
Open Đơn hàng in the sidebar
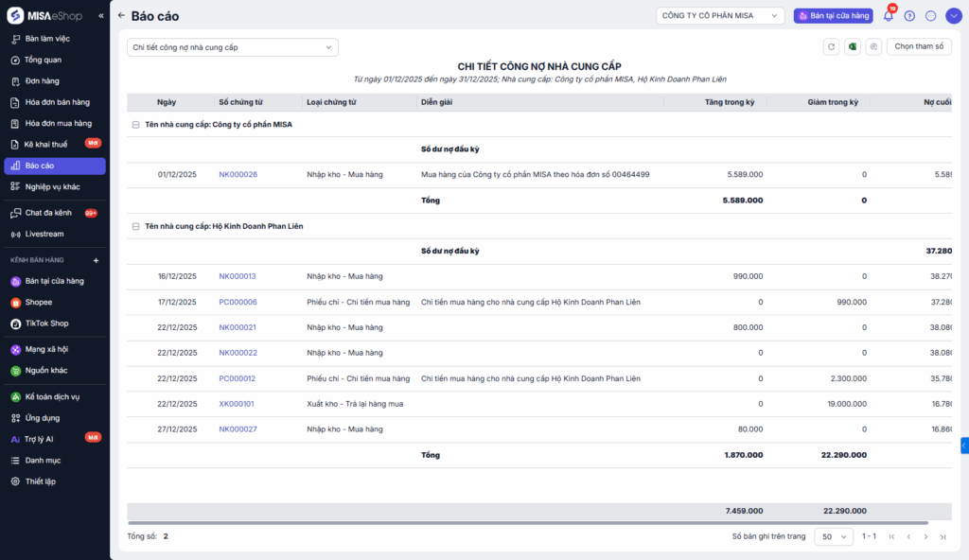tap(43, 81)
